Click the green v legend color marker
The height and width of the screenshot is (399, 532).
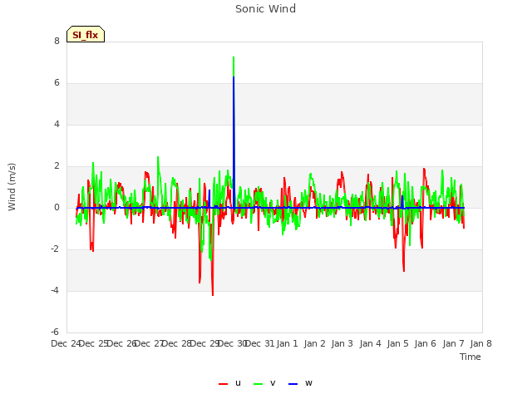pyautogui.click(x=258, y=384)
